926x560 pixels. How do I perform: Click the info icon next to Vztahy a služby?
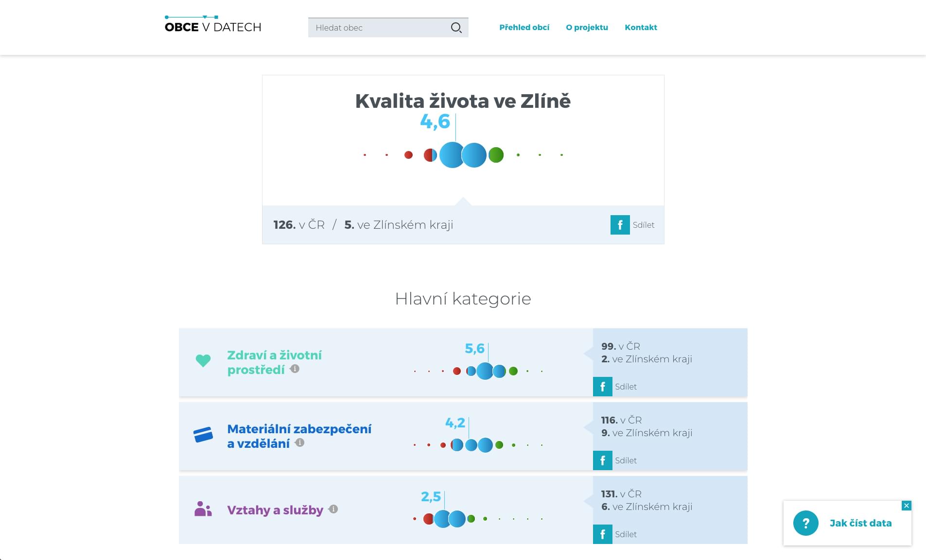coord(333,509)
